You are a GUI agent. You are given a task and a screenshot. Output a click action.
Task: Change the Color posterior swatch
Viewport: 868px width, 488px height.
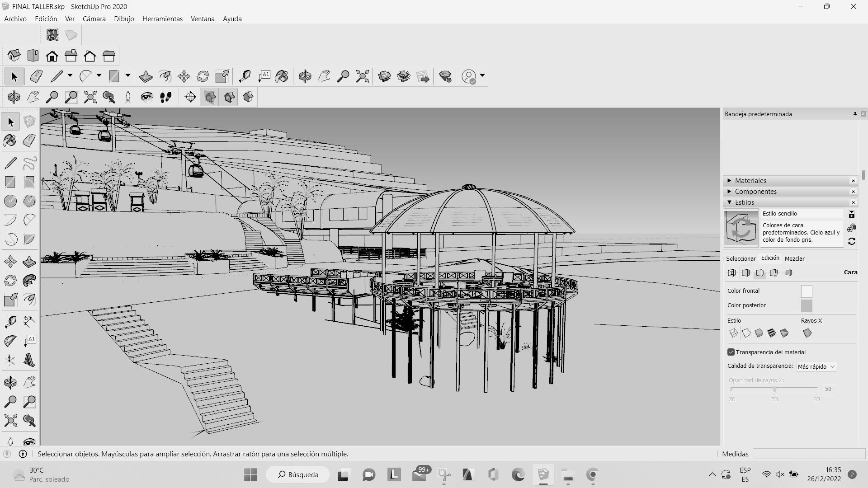click(x=807, y=306)
